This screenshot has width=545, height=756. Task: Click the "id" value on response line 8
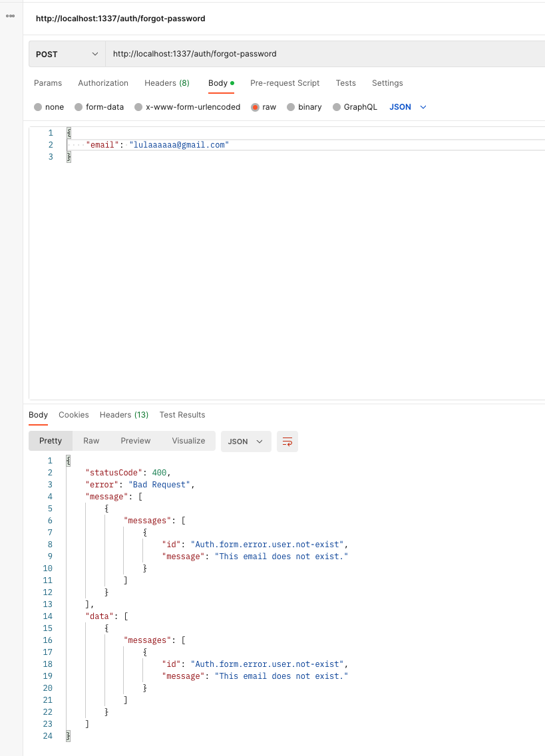[268, 545]
